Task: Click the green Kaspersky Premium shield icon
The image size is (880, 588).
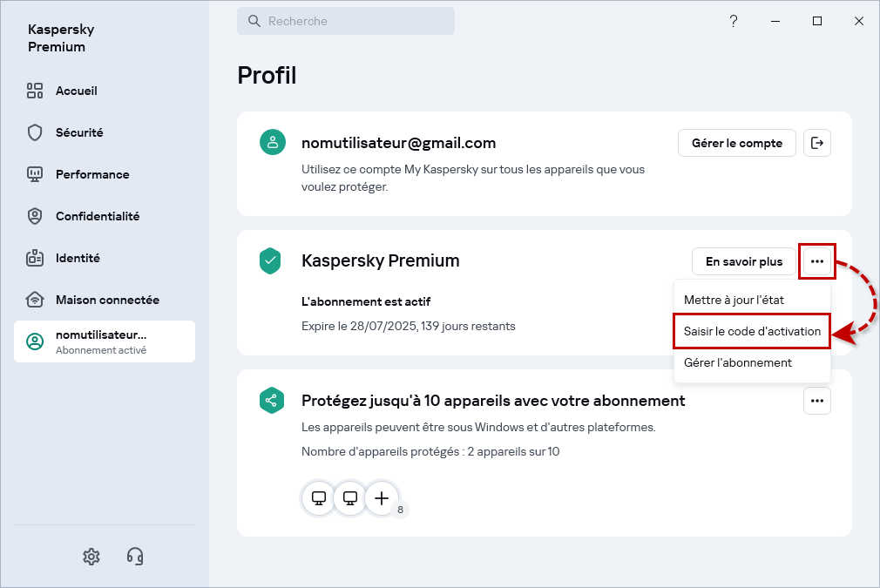Action: click(x=271, y=260)
